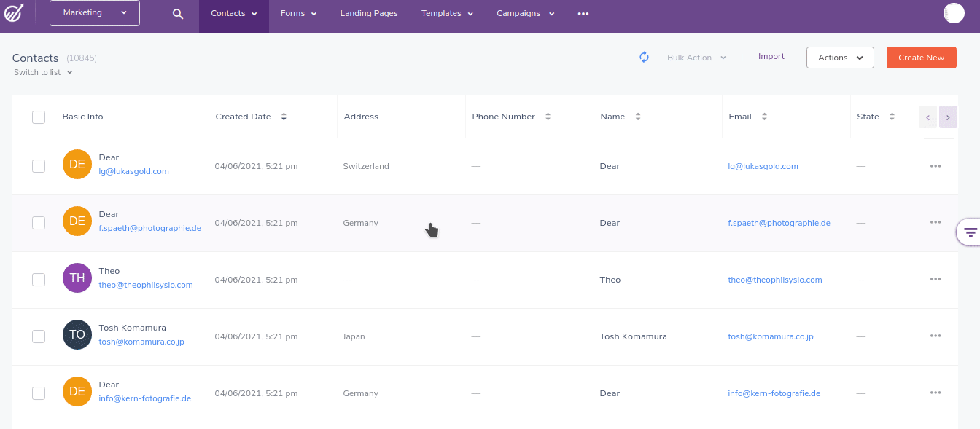Go to Landing Pages
The width and height of the screenshot is (980, 429).
(x=369, y=14)
